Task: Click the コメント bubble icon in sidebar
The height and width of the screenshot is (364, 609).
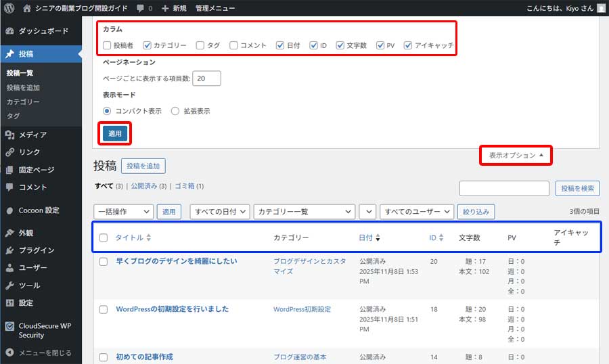Action: (x=9, y=187)
